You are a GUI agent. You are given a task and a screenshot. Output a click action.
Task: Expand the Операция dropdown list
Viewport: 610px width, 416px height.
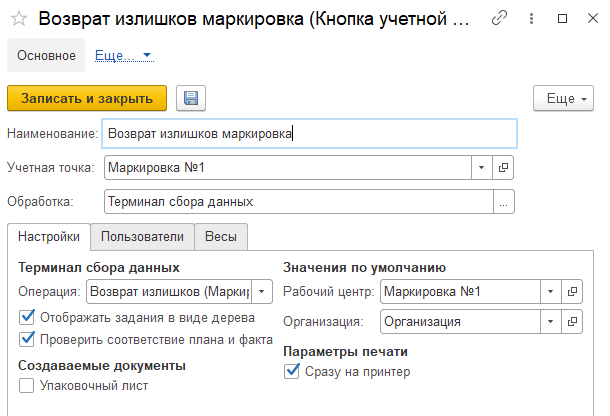tap(262, 291)
